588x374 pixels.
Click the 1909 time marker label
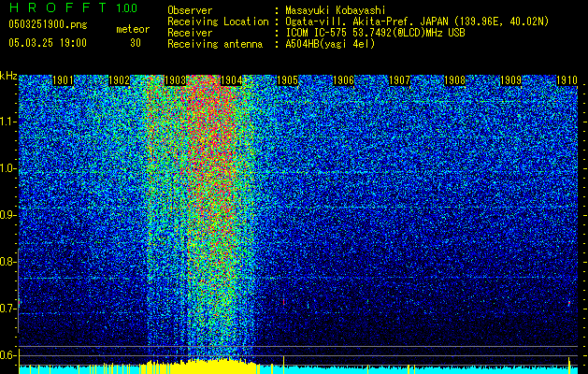click(510, 80)
